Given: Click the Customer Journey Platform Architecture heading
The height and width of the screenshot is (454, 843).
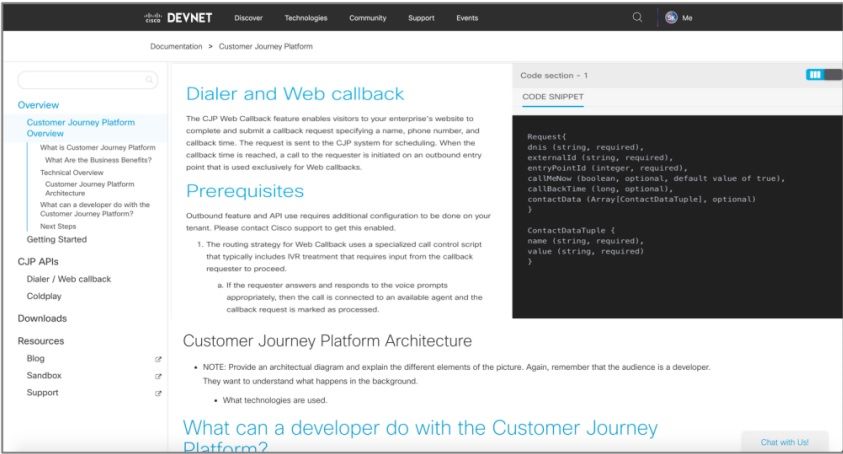Looking at the screenshot, I should [327, 340].
